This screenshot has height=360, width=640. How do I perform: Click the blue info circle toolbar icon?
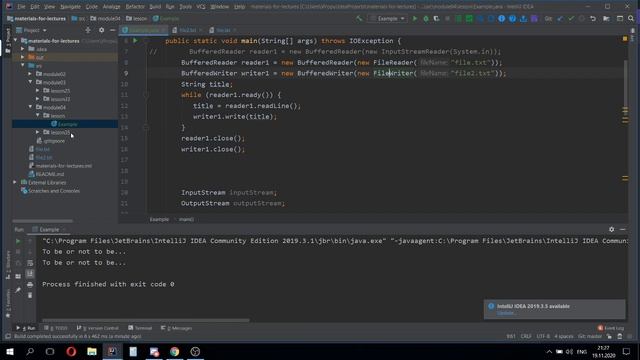(502, 18)
